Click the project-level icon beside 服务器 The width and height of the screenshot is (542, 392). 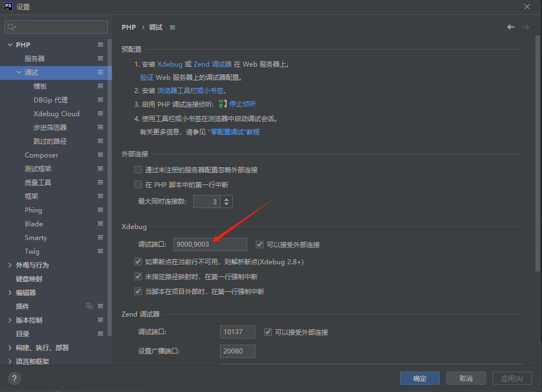pyautogui.click(x=100, y=58)
